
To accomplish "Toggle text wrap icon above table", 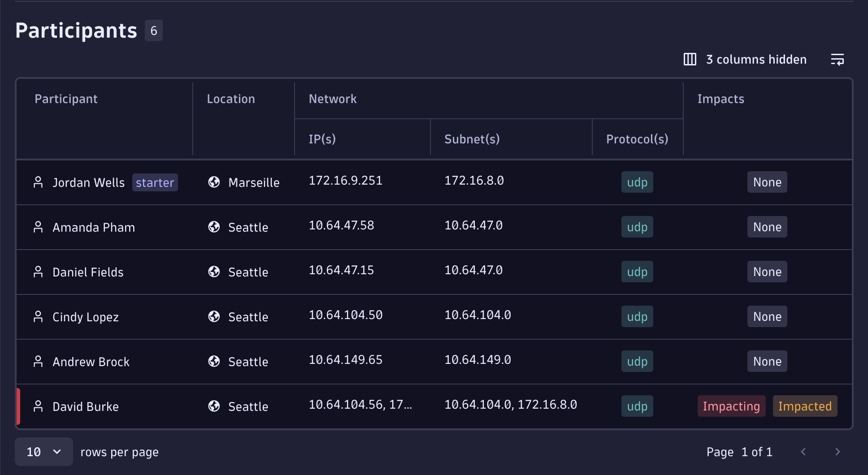I will [837, 59].
